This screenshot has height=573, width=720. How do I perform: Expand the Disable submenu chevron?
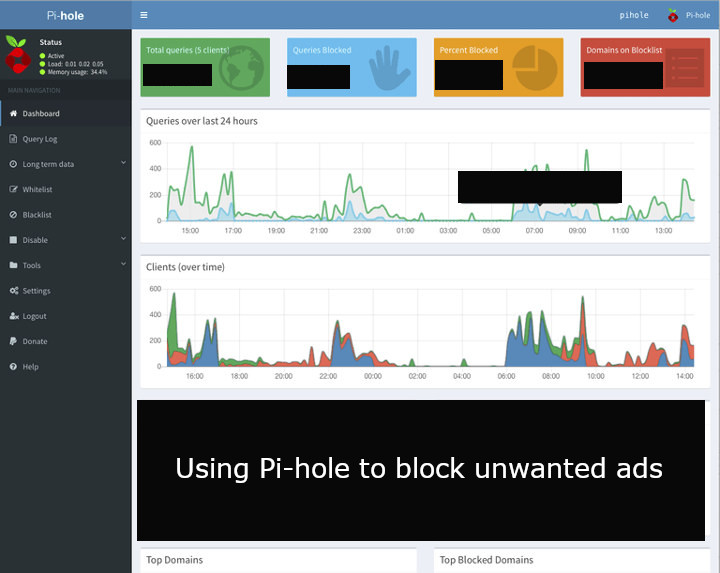[x=123, y=238]
